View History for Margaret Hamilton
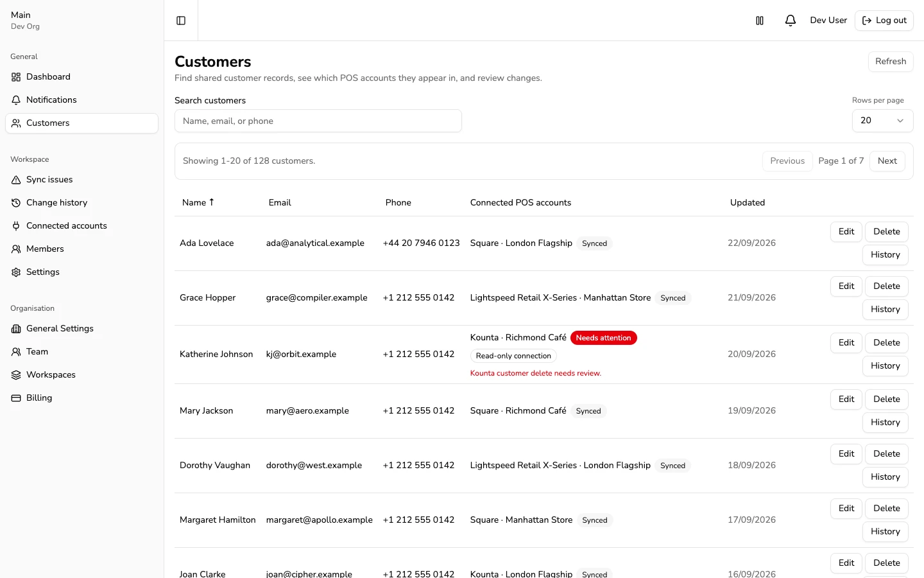924x578 pixels. pos(886,532)
